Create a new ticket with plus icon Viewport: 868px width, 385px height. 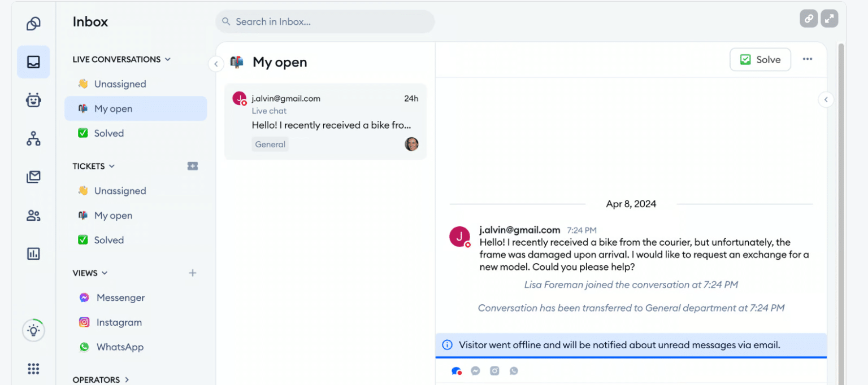pos(193,166)
